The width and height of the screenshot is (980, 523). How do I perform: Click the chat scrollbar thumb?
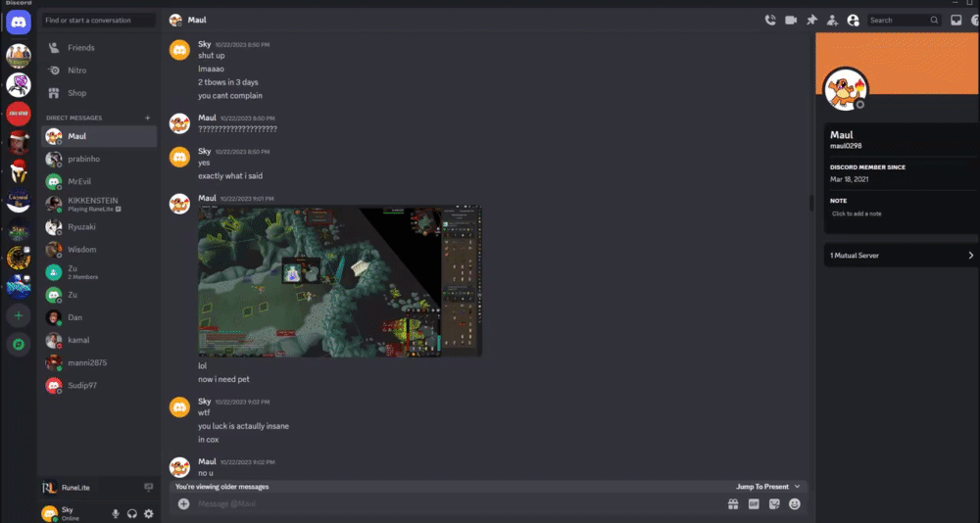(x=811, y=203)
